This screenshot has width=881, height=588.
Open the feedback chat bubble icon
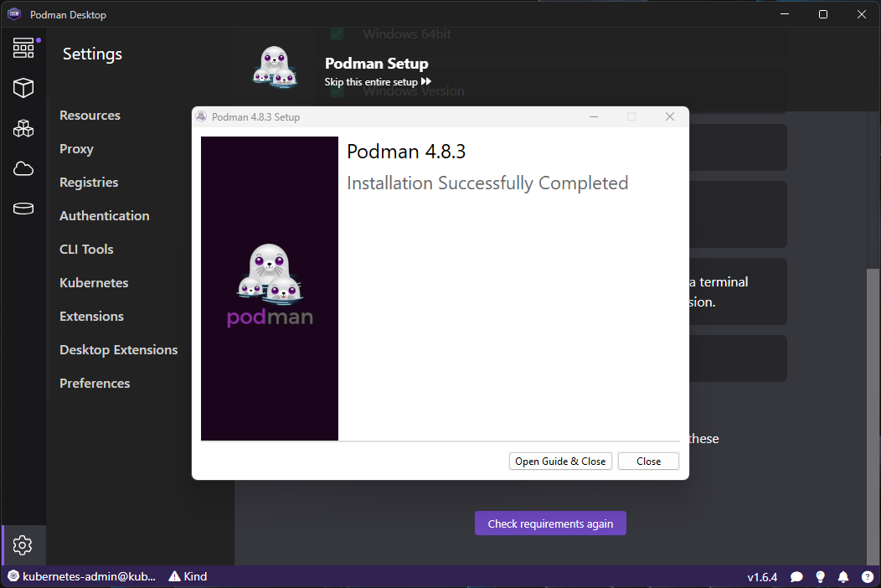pyautogui.click(x=796, y=577)
